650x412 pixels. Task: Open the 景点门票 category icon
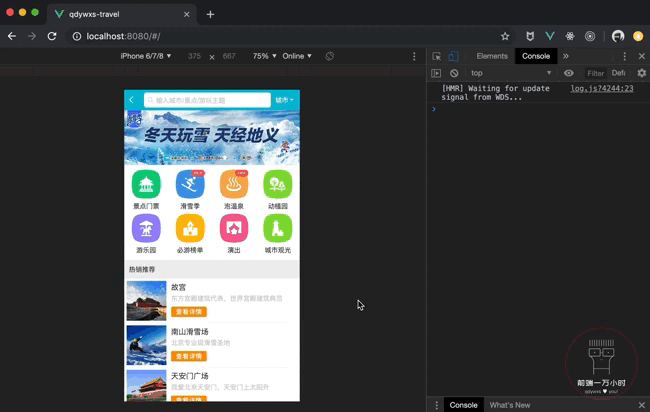tap(146, 184)
